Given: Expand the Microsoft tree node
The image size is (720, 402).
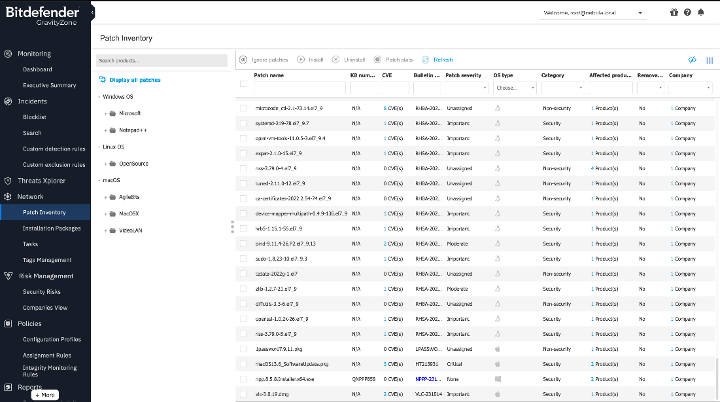Looking at the screenshot, I should pyautogui.click(x=105, y=113).
